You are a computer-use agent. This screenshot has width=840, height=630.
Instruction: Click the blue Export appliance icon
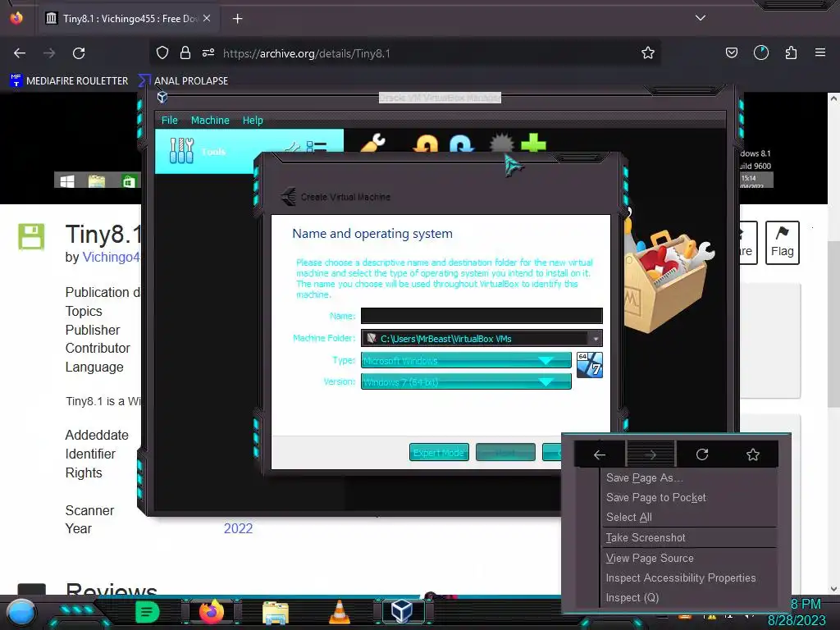coord(461,144)
